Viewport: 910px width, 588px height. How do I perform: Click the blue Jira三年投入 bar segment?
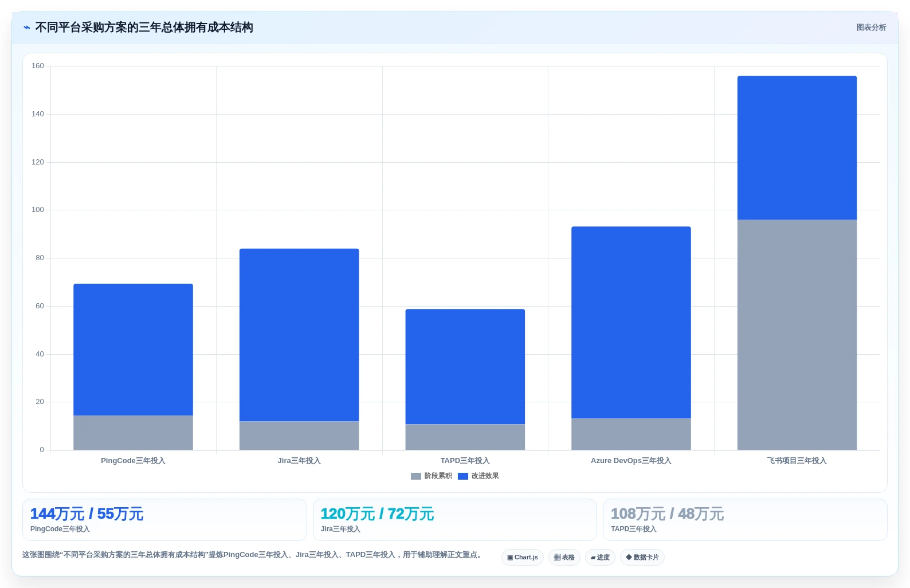coord(299,335)
